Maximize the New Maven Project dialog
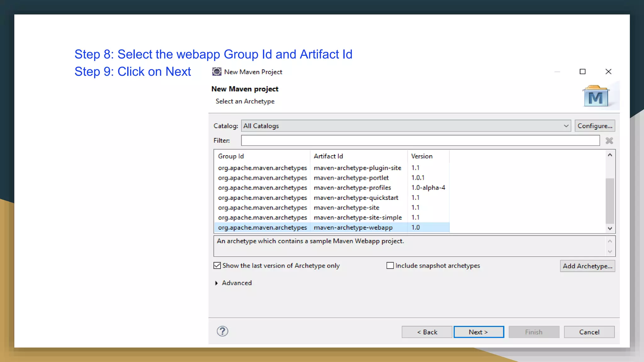Screen dimensions: 644x362 click(x=582, y=72)
